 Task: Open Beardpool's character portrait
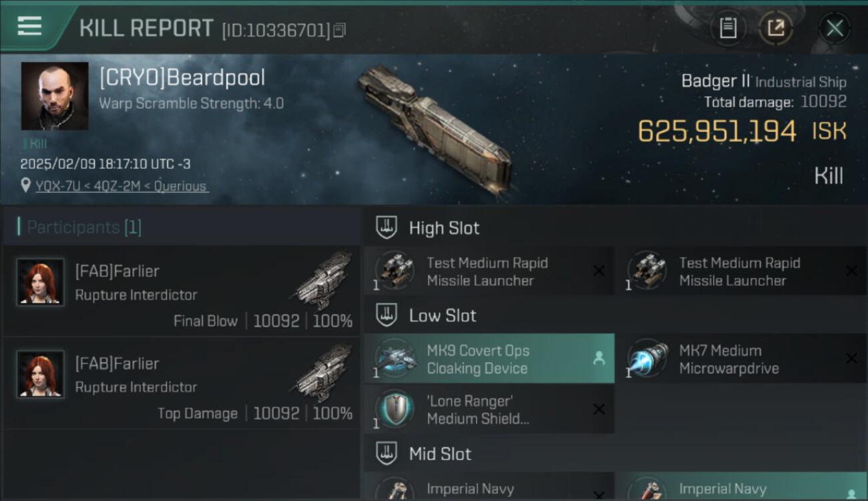pos(55,96)
